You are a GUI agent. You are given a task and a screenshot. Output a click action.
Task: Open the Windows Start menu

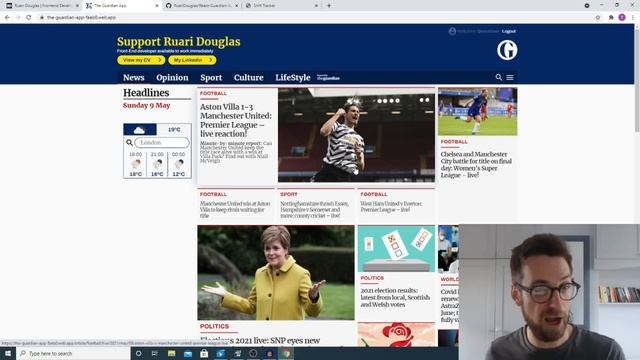(x=8, y=353)
